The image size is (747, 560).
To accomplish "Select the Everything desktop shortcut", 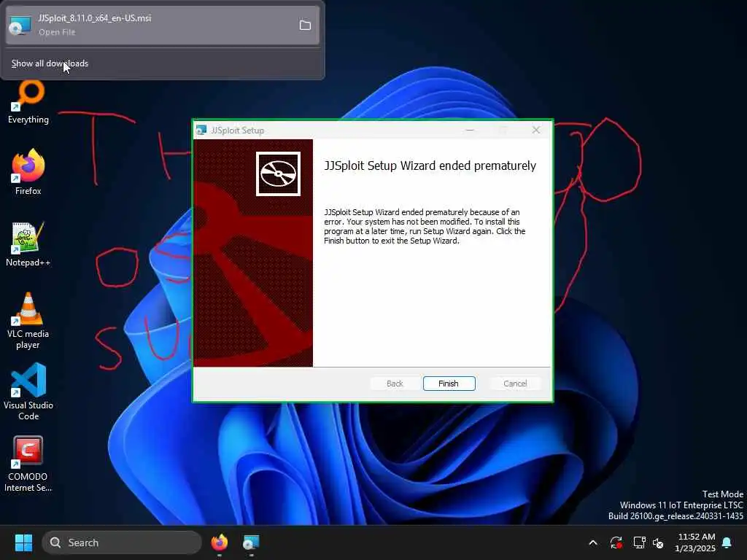I will (x=28, y=102).
